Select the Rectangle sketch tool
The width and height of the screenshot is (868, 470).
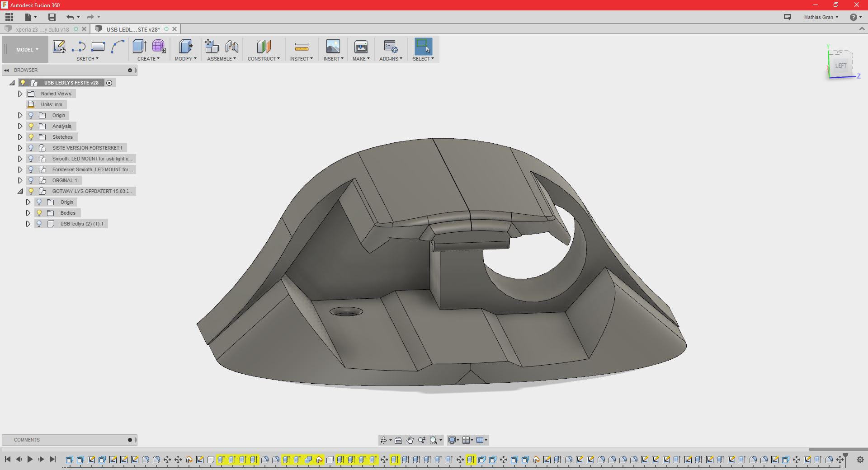click(98, 47)
